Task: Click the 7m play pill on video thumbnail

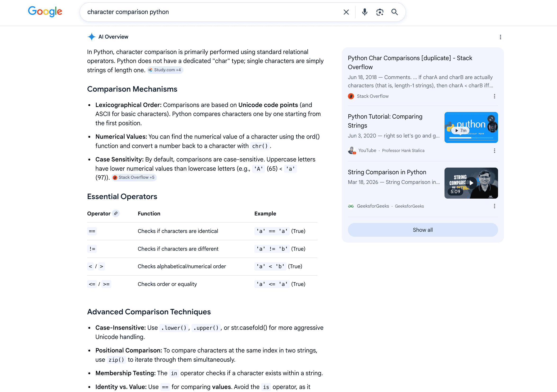Action: pos(460,130)
